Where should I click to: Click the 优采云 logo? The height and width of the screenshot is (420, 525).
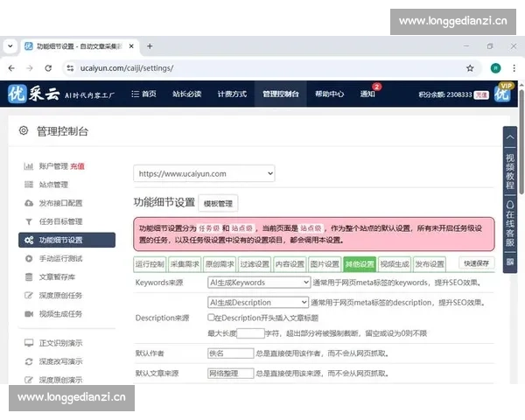pyautogui.click(x=34, y=94)
